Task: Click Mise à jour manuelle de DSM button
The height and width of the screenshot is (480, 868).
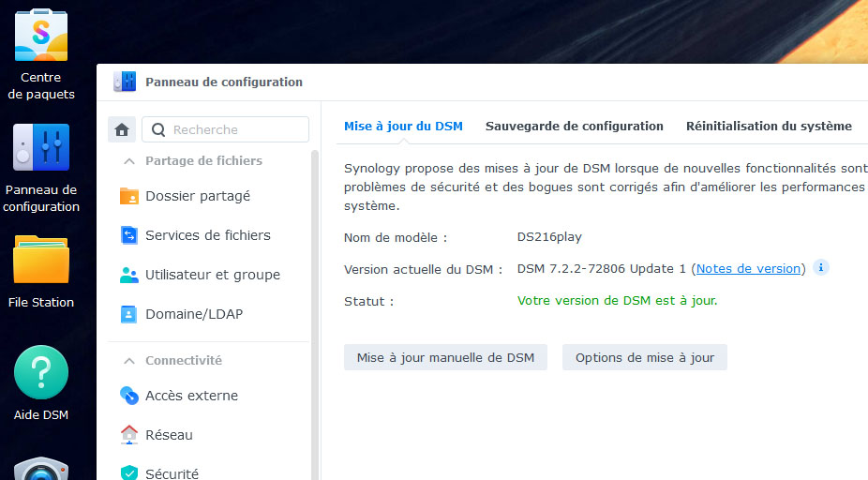Action: 445,357
